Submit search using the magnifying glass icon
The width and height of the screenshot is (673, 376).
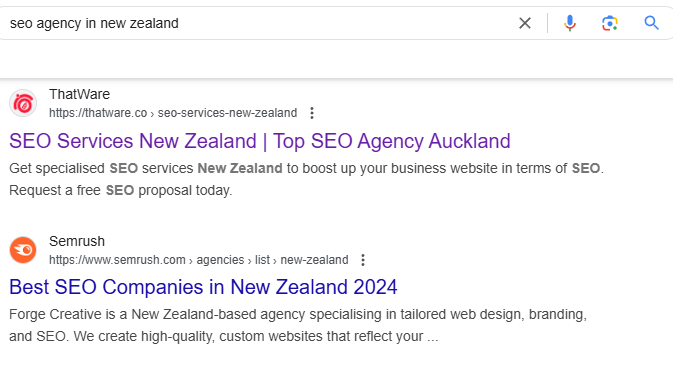coord(651,23)
